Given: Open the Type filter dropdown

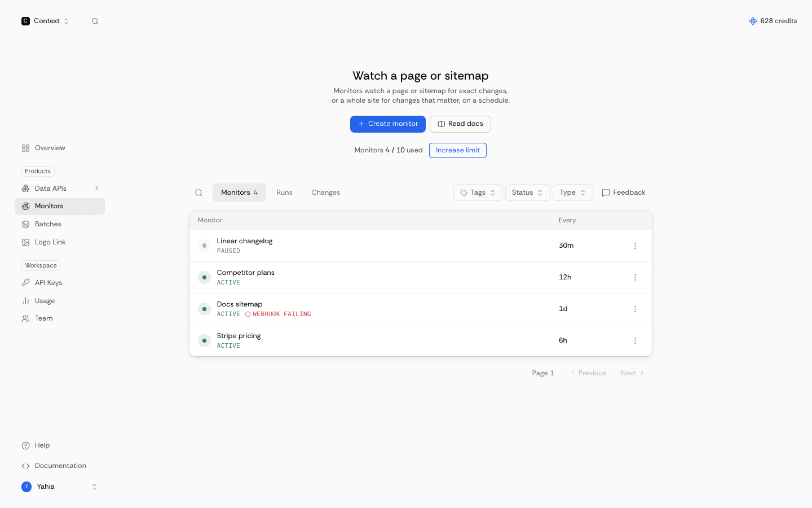Looking at the screenshot, I should (x=572, y=192).
